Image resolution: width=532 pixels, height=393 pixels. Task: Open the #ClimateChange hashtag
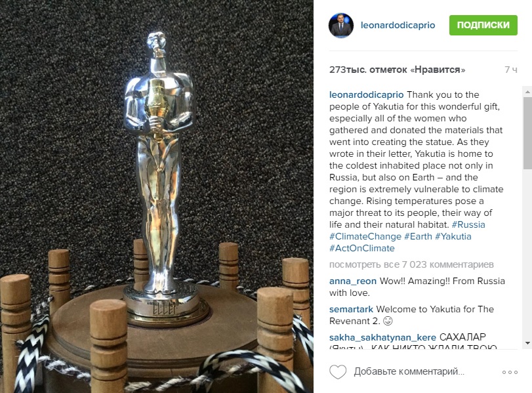(x=365, y=237)
